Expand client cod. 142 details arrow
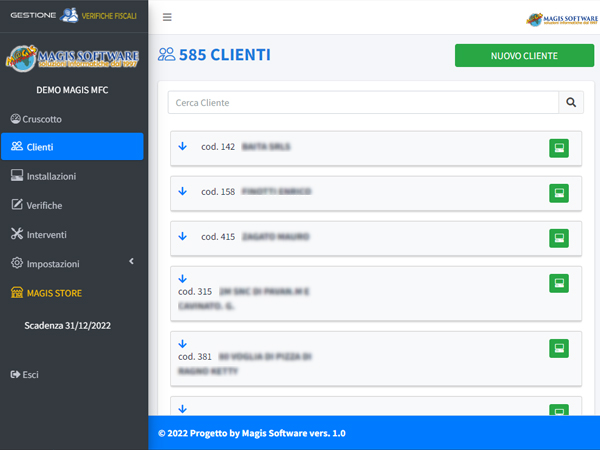The width and height of the screenshot is (600, 450). [183, 146]
